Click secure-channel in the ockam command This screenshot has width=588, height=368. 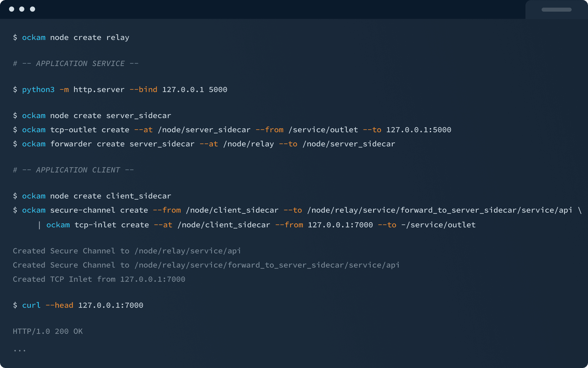point(83,210)
